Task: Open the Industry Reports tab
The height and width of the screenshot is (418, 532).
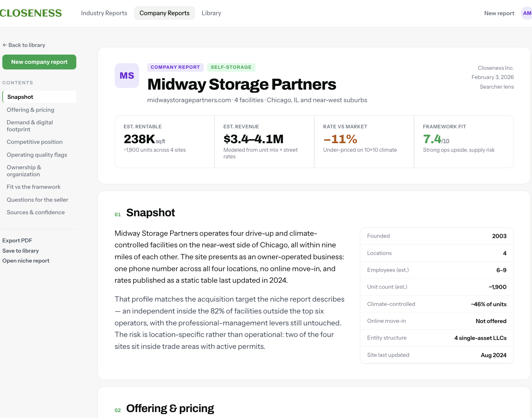Action: click(x=104, y=13)
